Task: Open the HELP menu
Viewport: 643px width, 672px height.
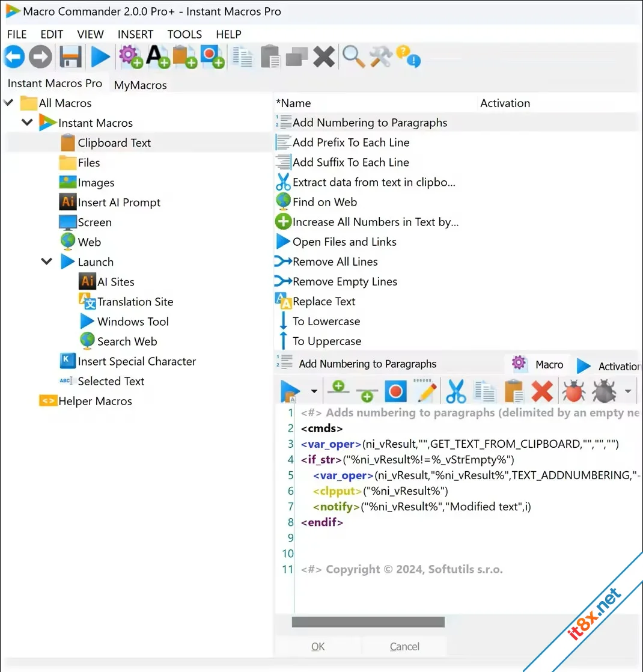Action: point(229,34)
